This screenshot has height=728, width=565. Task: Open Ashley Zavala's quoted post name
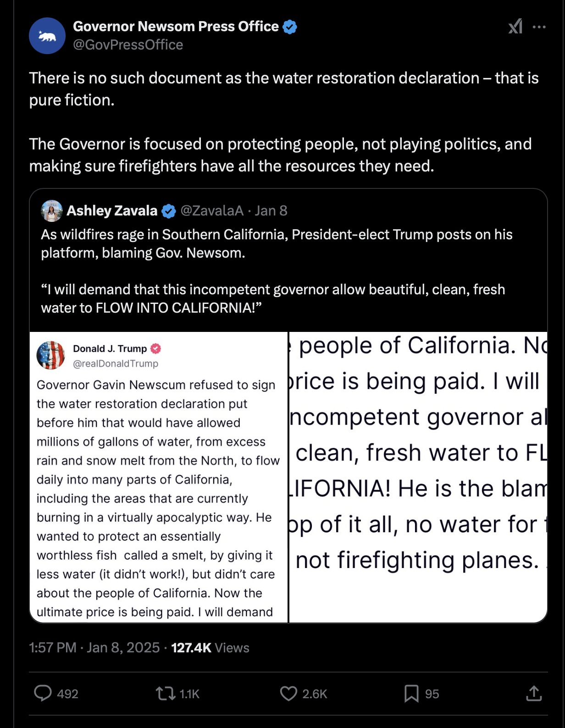112,211
